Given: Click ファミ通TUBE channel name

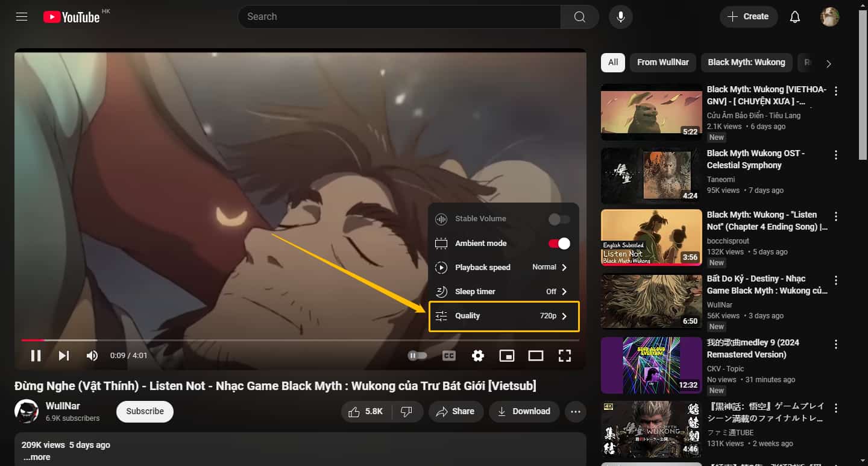Looking at the screenshot, I should pyautogui.click(x=731, y=432).
